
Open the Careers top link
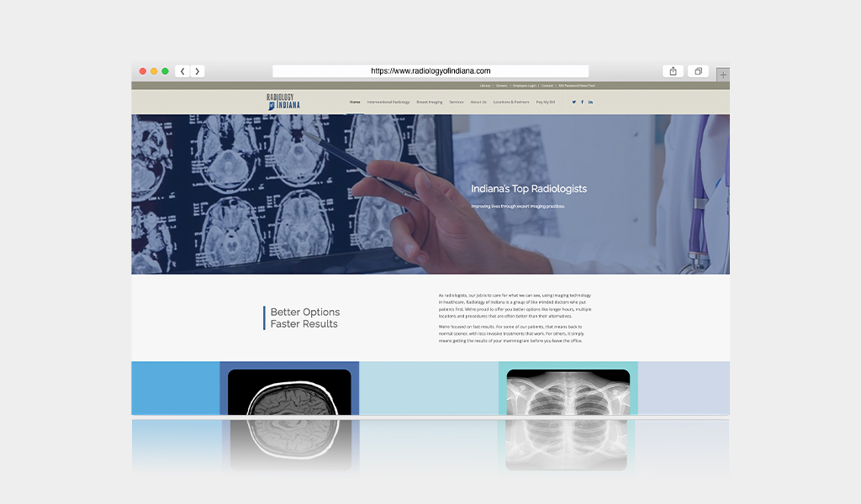coord(502,86)
